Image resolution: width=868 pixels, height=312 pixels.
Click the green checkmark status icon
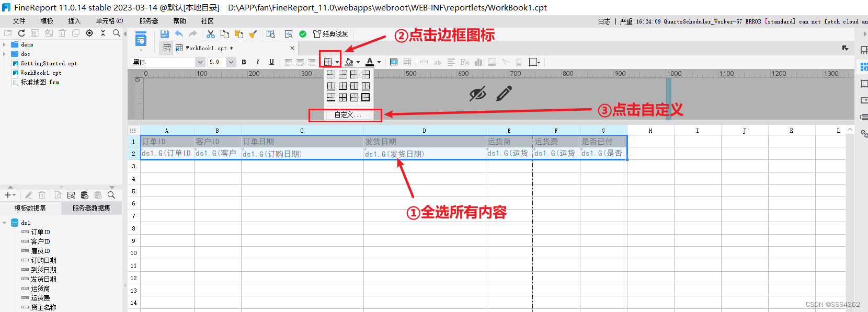pyautogui.click(x=303, y=34)
